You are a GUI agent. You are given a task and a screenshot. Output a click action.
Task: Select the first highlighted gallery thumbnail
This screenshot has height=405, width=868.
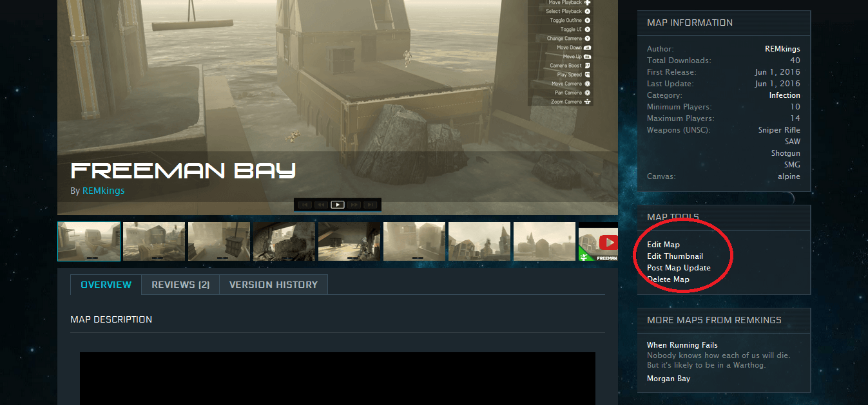[89, 241]
